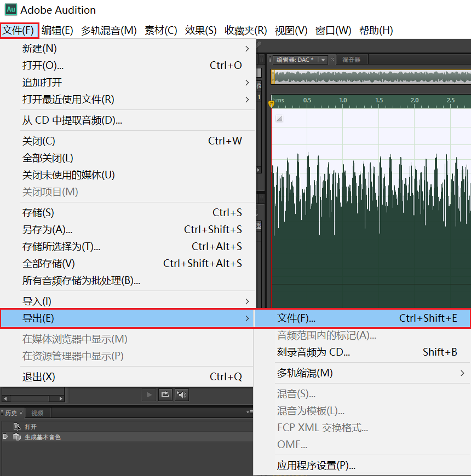Viewport: 471px width, 476px height.
Task: Select 所有音频存储为批处理(B)...
Action: tap(128, 281)
